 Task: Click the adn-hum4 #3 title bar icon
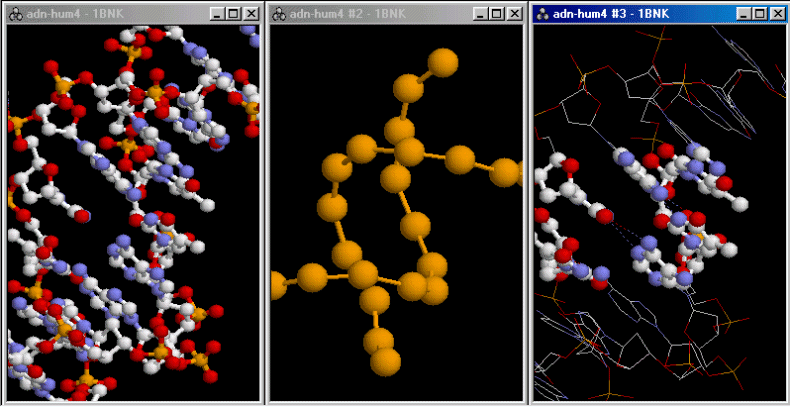point(543,13)
